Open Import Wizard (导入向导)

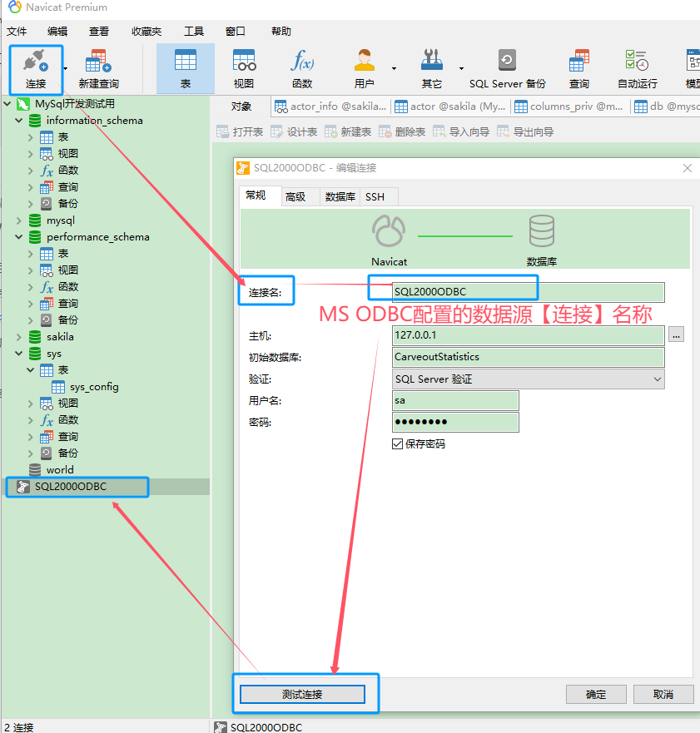pos(461,131)
